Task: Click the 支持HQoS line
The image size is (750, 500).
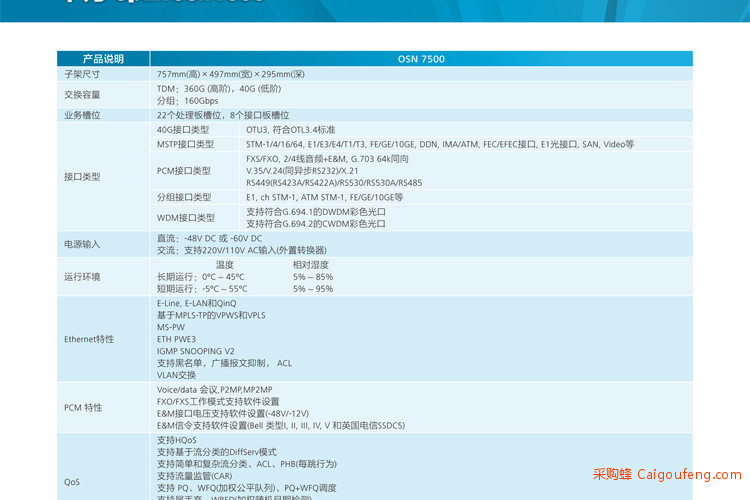Action: pyautogui.click(x=176, y=440)
